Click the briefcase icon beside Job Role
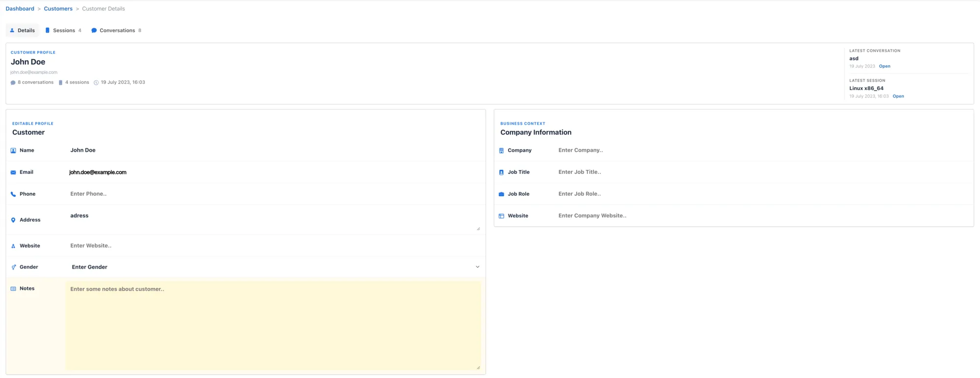 [x=501, y=194]
